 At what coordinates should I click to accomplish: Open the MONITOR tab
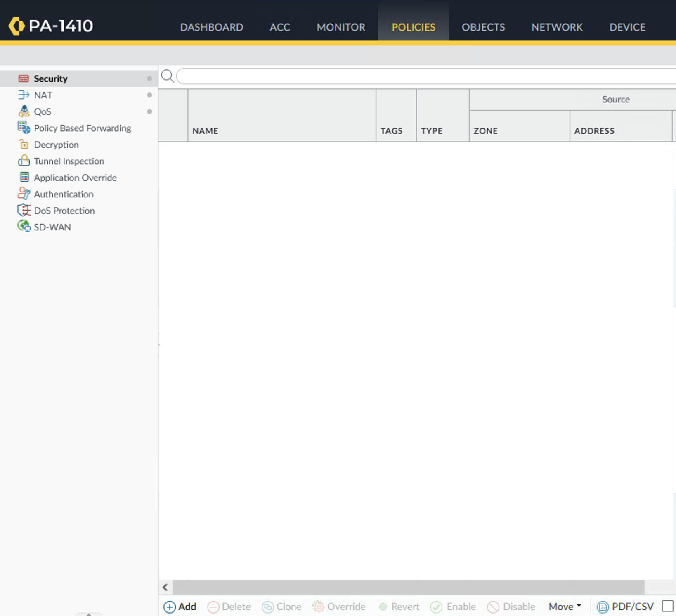340,27
